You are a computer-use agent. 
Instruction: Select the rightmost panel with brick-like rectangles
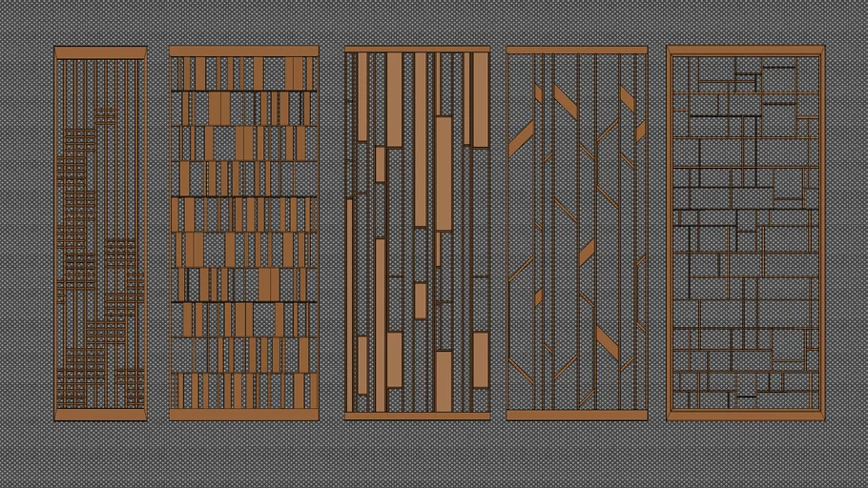(745, 234)
